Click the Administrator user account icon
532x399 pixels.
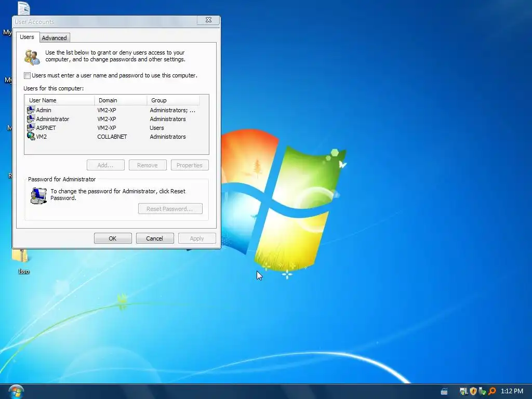coord(31,119)
